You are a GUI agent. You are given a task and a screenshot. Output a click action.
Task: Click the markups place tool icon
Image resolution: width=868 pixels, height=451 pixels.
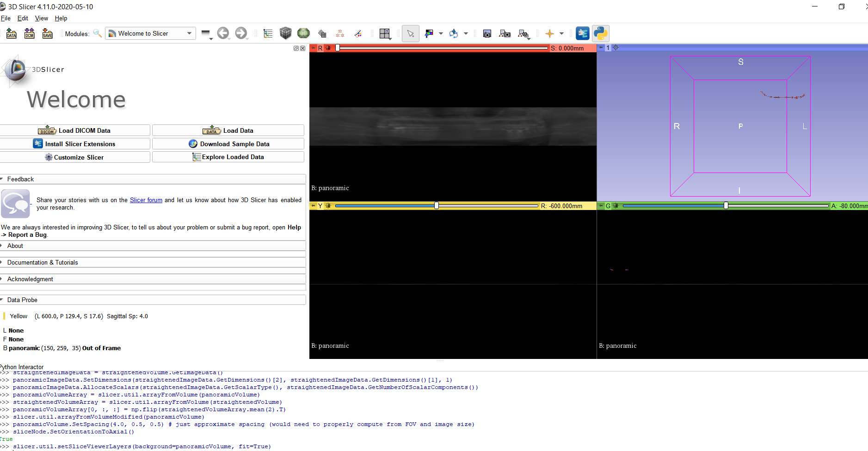[x=454, y=33]
